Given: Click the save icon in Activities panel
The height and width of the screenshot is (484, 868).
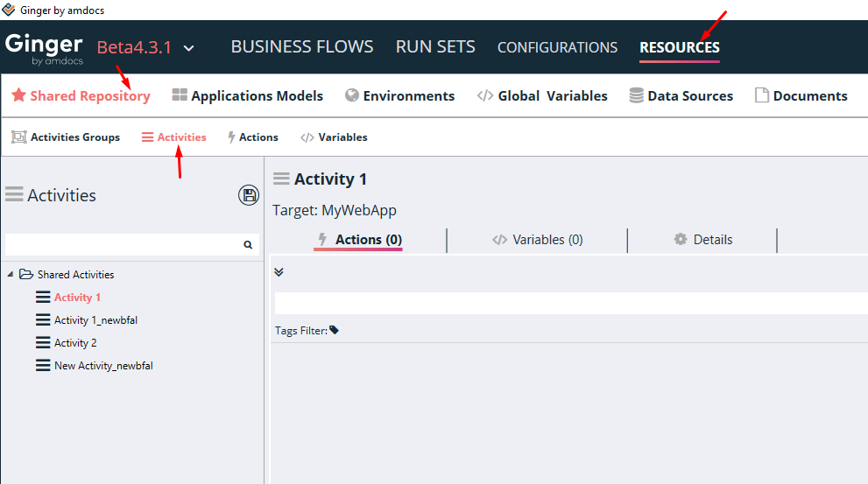Looking at the screenshot, I should (249, 195).
